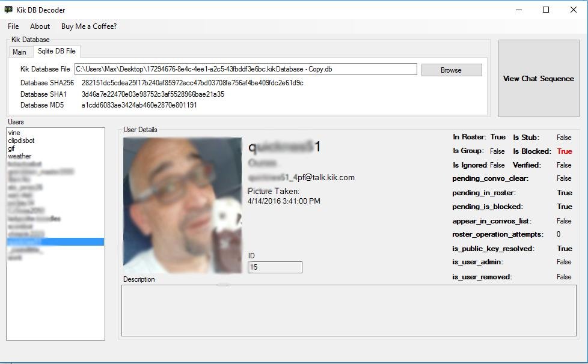This screenshot has height=364, width=588.
Task: Select user clipdisbot in Users list
Action: 22,141
